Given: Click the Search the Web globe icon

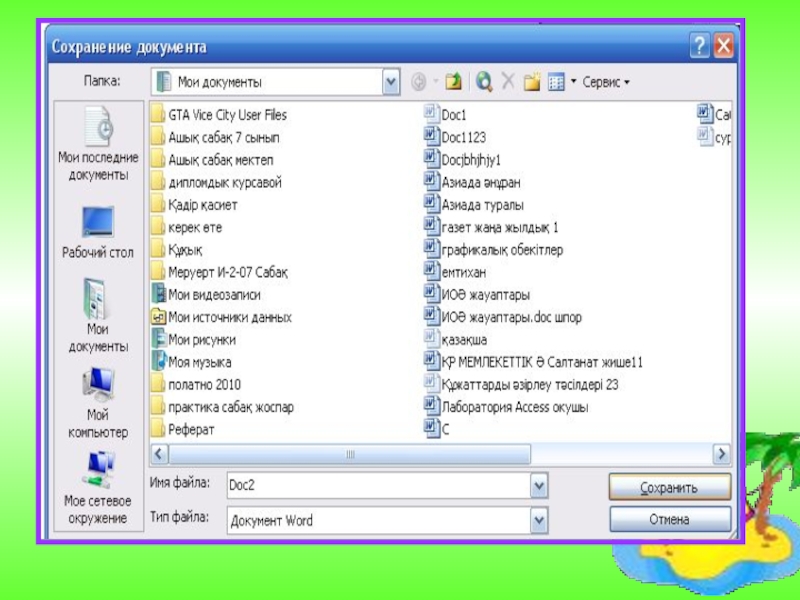Looking at the screenshot, I should [x=484, y=82].
